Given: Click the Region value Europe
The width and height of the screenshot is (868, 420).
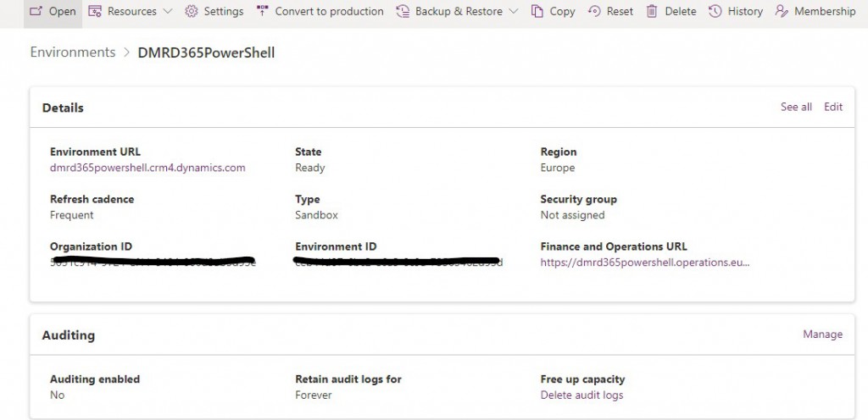Looking at the screenshot, I should 558,168.
